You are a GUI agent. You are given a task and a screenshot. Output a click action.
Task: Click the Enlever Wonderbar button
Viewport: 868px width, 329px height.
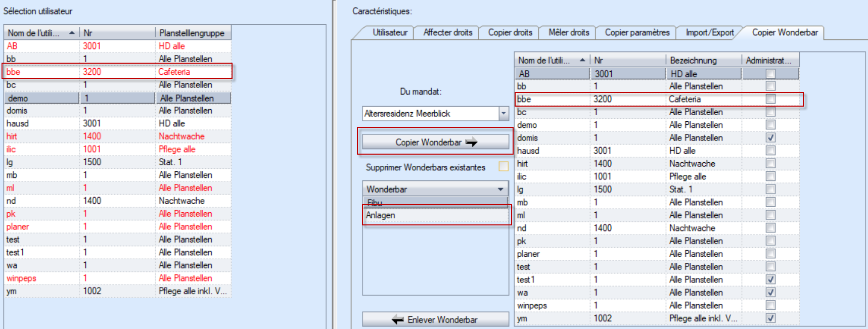(435, 320)
